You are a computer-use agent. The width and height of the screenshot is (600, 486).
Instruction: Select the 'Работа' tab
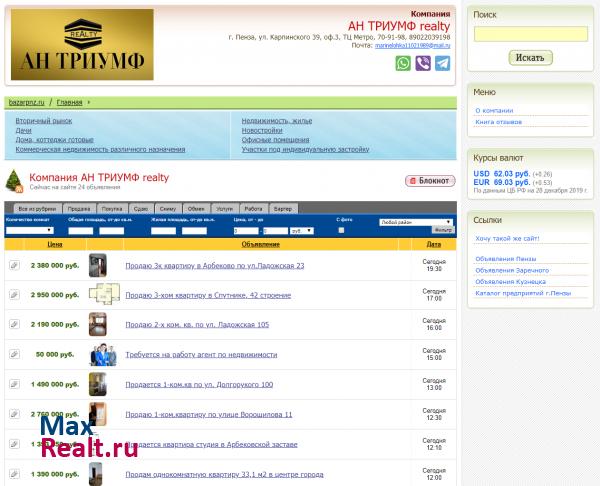click(x=253, y=208)
